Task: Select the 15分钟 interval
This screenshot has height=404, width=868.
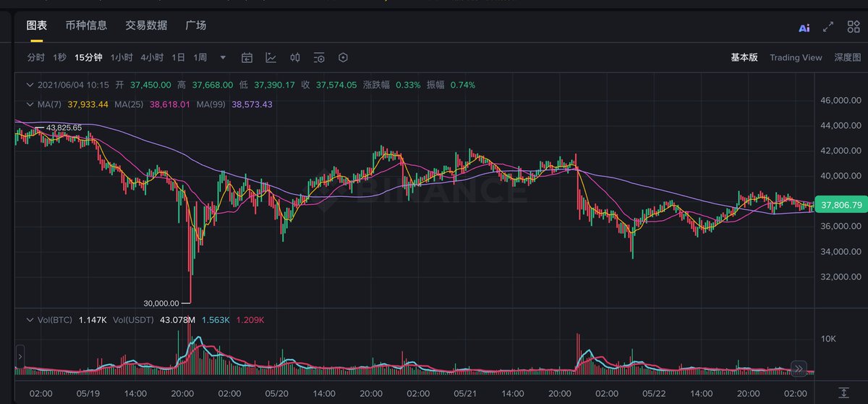Action: [89, 57]
